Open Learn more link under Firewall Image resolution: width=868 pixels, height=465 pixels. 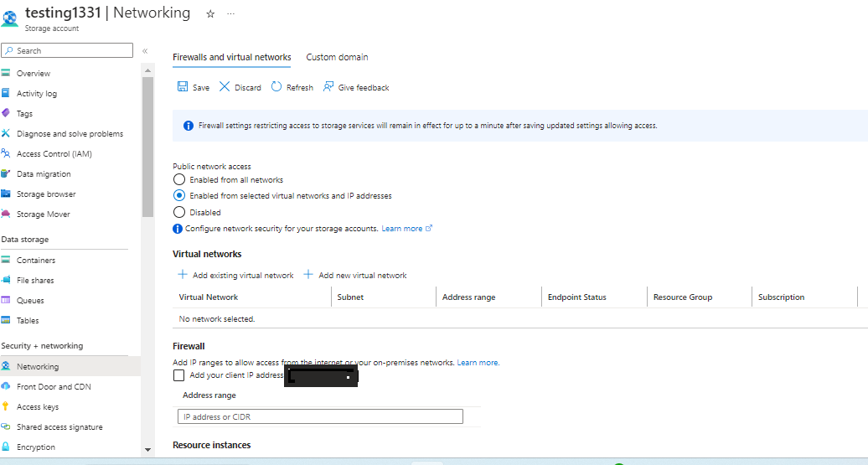click(x=478, y=363)
